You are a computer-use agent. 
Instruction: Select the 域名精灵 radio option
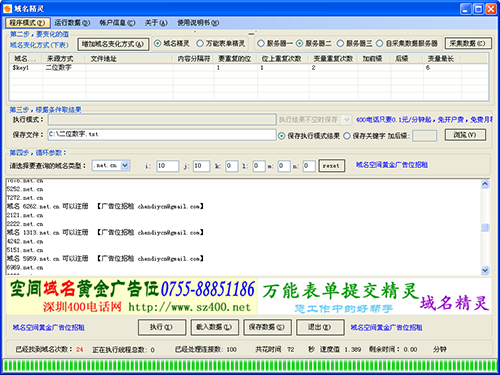click(x=171, y=43)
